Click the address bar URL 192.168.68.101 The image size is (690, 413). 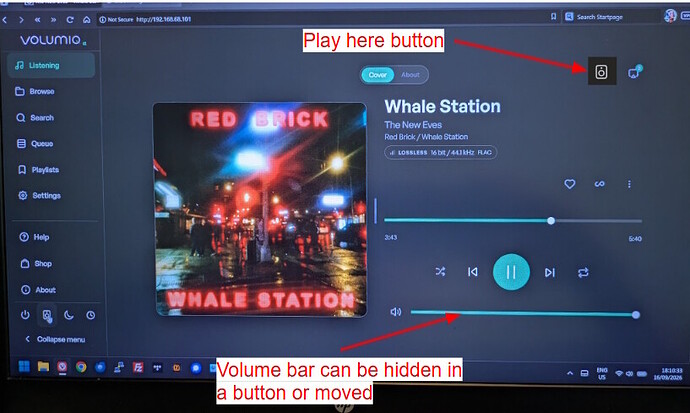click(164, 19)
